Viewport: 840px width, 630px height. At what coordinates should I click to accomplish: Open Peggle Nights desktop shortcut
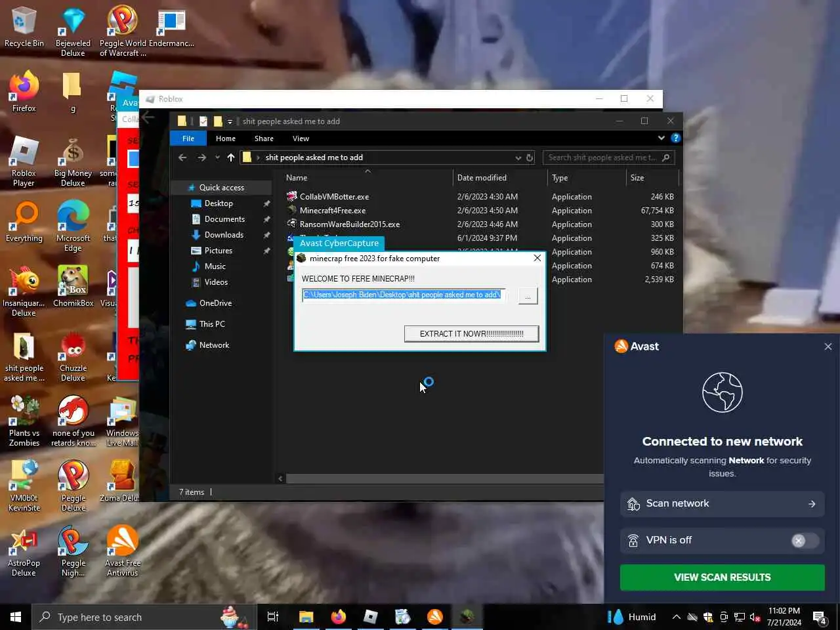click(73, 551)
